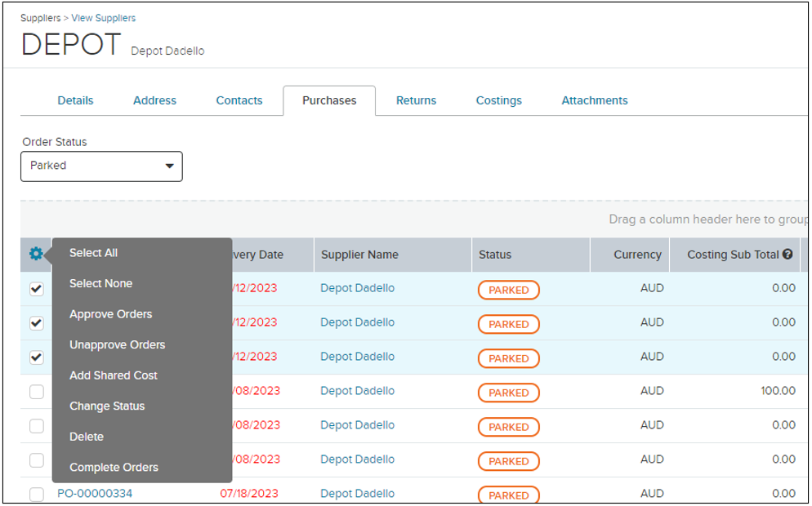The image size is (812, 506).
Task: Click Unapprove Orders in the menu
Action: pos(118,344)
